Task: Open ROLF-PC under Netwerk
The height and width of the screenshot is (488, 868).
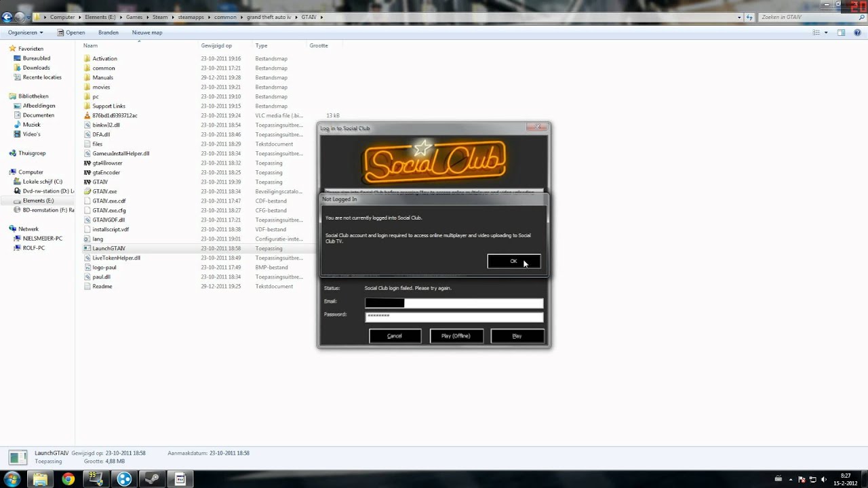Action: (x=33, y=248)
